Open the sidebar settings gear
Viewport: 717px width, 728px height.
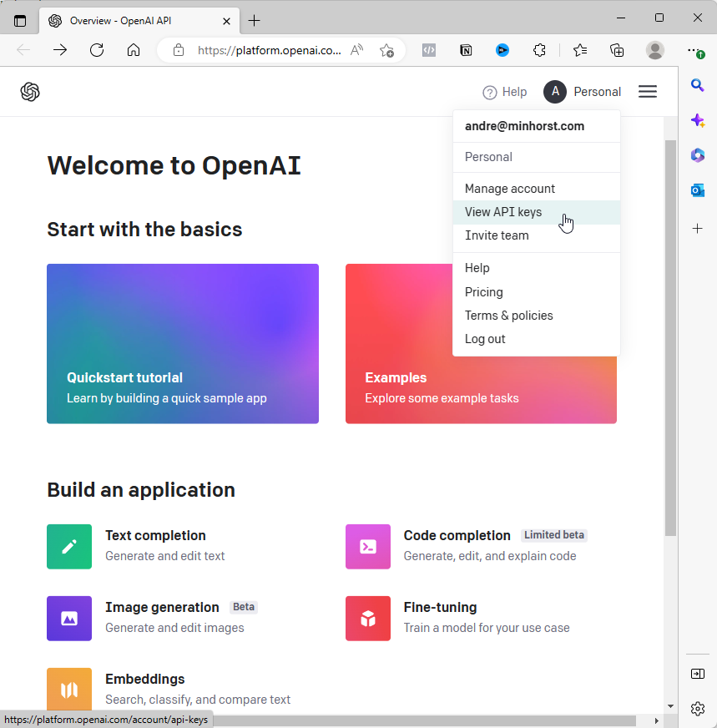(x=698, y=708)
